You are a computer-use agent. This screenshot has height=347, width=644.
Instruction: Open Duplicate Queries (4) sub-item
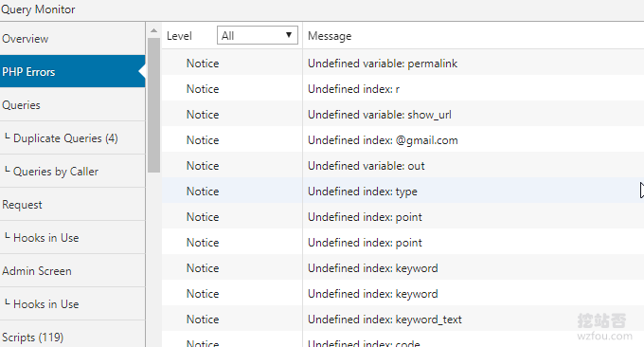click(x=72, y=138)
